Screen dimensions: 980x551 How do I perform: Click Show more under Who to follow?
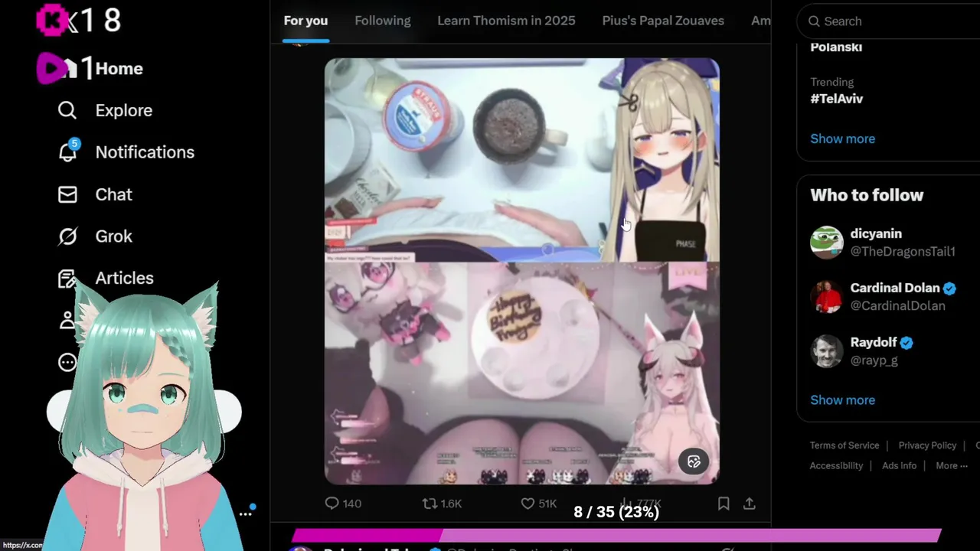pos(842,400)
